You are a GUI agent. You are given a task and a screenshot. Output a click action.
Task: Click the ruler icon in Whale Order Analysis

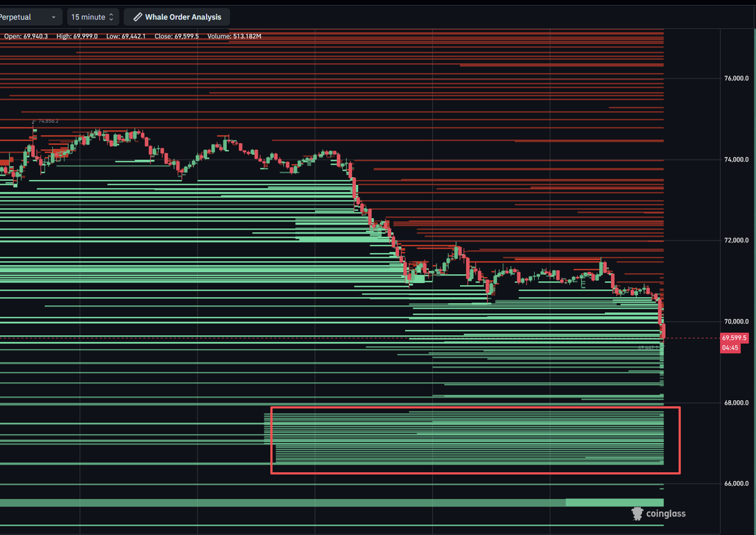[x=137, y=17]
